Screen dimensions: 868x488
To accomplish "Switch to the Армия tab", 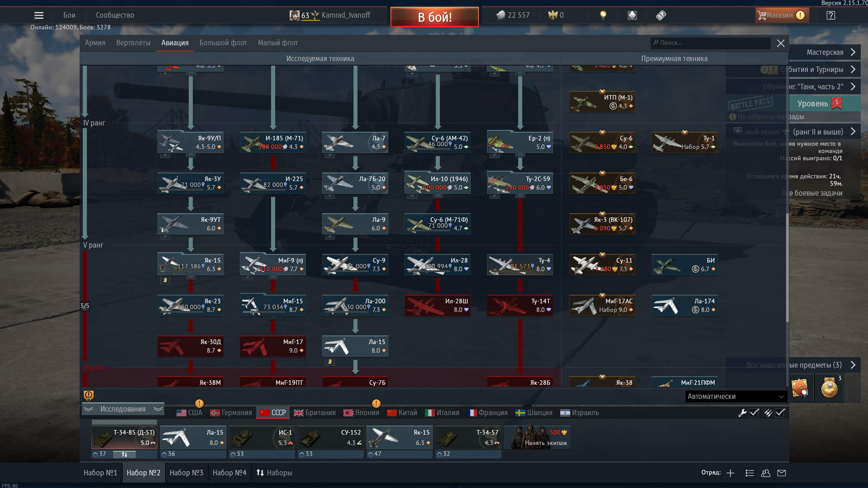I will (x=95, y=43).
